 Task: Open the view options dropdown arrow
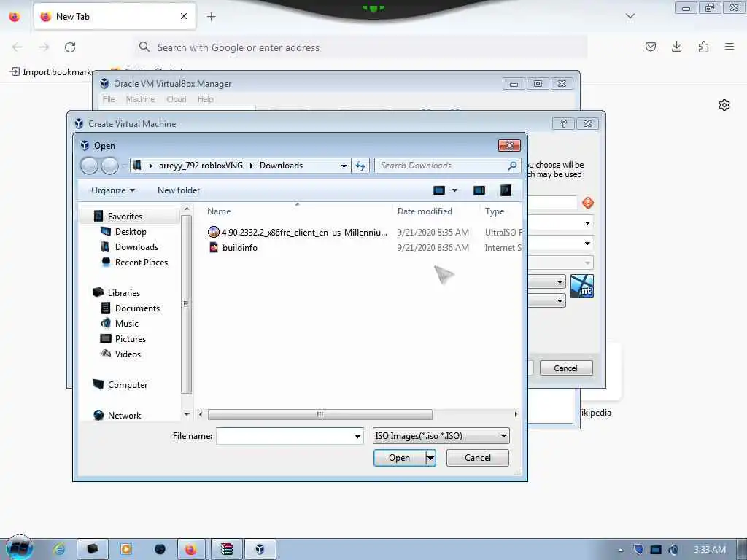click(454, 190)
